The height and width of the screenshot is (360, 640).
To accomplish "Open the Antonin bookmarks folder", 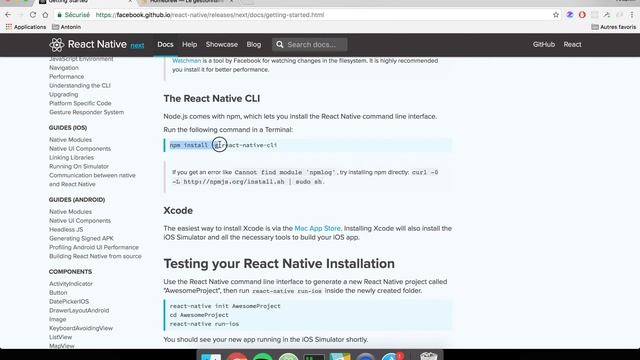I will click(67, 27).
